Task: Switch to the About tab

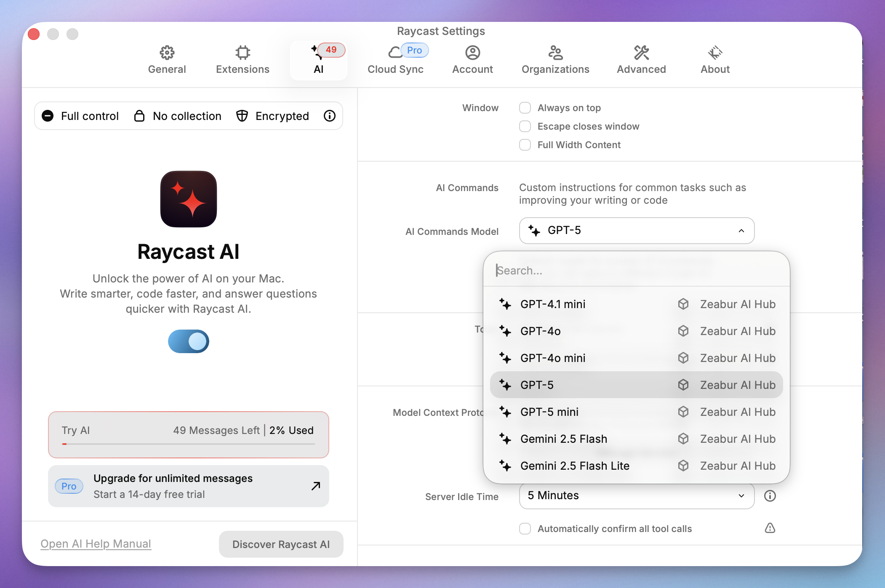Action: (714, 59)
